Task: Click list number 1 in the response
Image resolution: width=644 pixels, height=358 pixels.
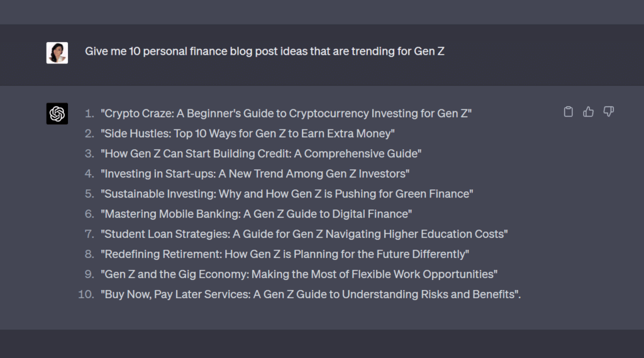Action: (89, 114)
